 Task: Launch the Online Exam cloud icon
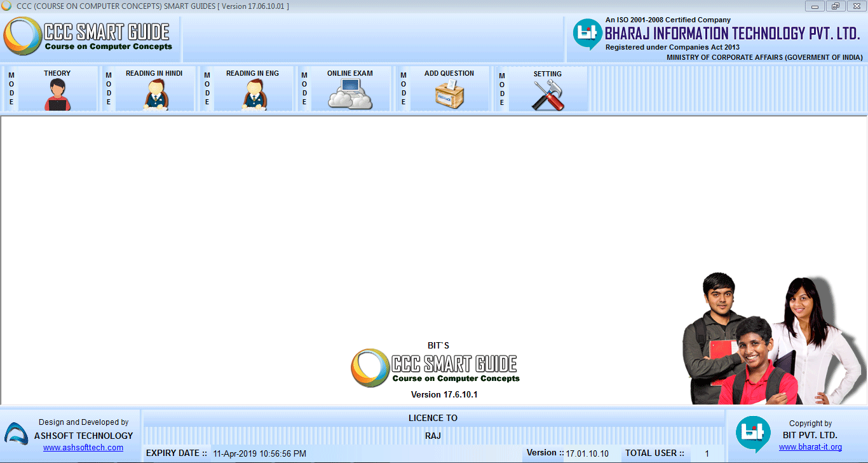[350, 94]
